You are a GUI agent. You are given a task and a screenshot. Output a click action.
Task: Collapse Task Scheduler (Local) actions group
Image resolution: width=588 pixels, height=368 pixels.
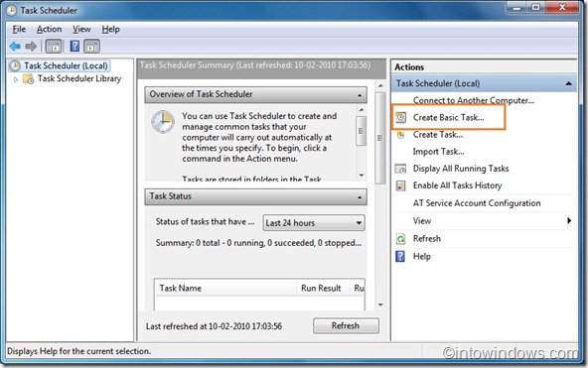coord(568,83)
